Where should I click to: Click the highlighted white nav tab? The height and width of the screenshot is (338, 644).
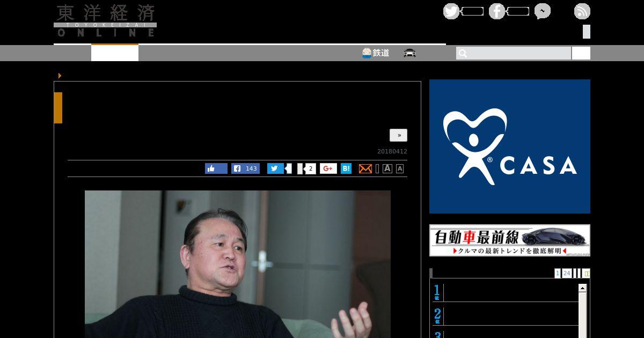[115, 53]
